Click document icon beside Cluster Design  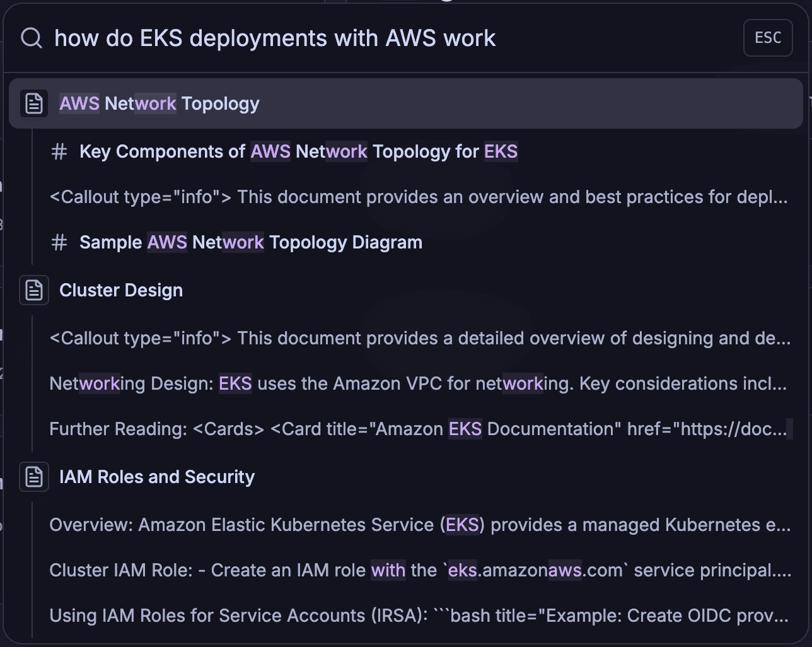click(x=34, y=290)
